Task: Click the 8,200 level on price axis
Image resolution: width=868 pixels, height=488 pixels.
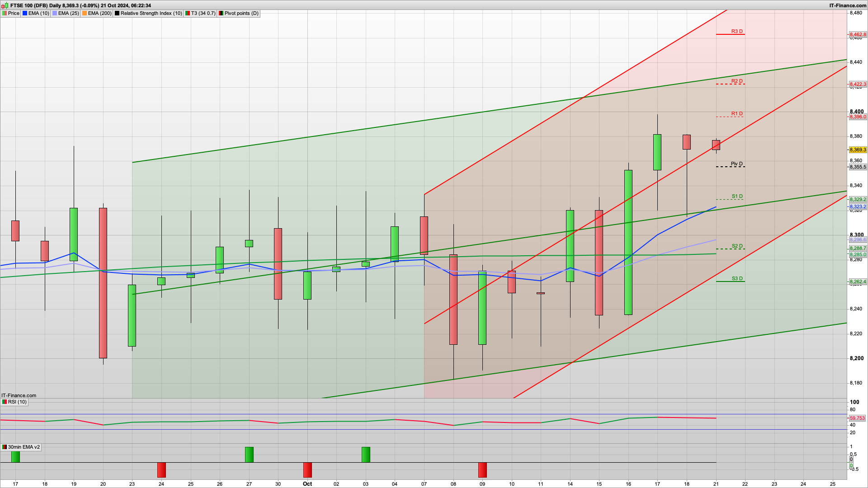Action: click(857, 358)
